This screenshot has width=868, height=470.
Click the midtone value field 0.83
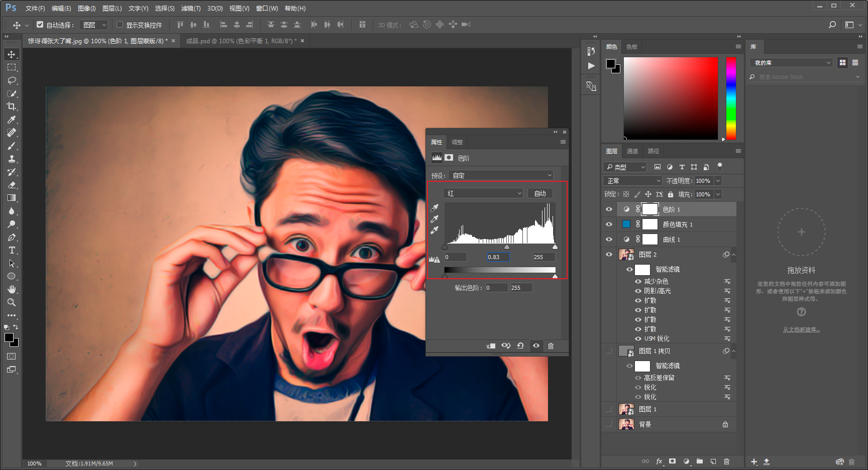click(498, 257)
